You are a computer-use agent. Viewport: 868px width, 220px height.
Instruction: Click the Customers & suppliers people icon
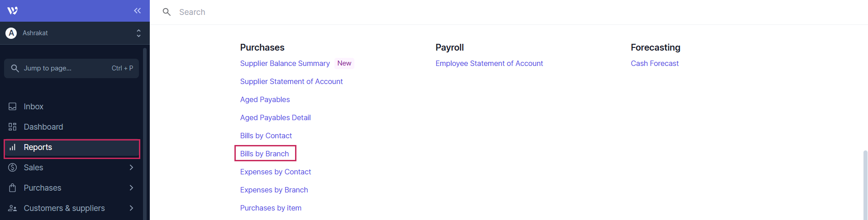coord(13,208)
